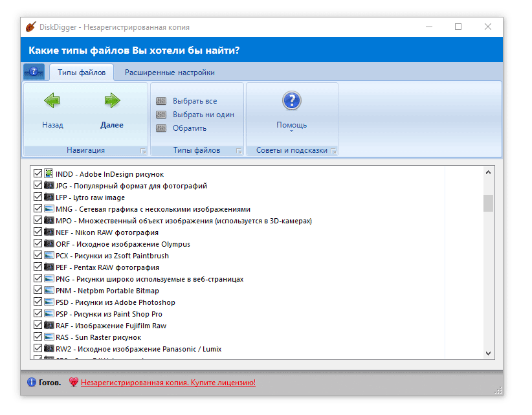Select the Типы файлов tab
The image size is (532, 415).
coord(82,73)
